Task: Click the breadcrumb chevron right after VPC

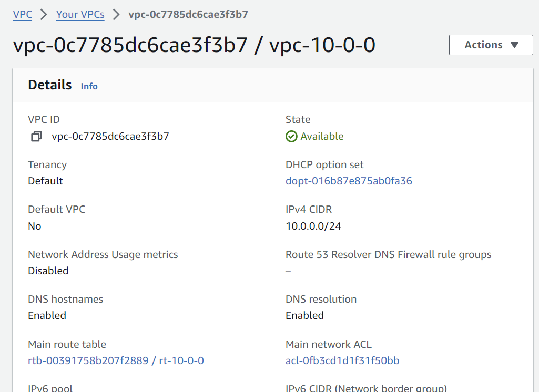Action: click(x=44, y=15)
